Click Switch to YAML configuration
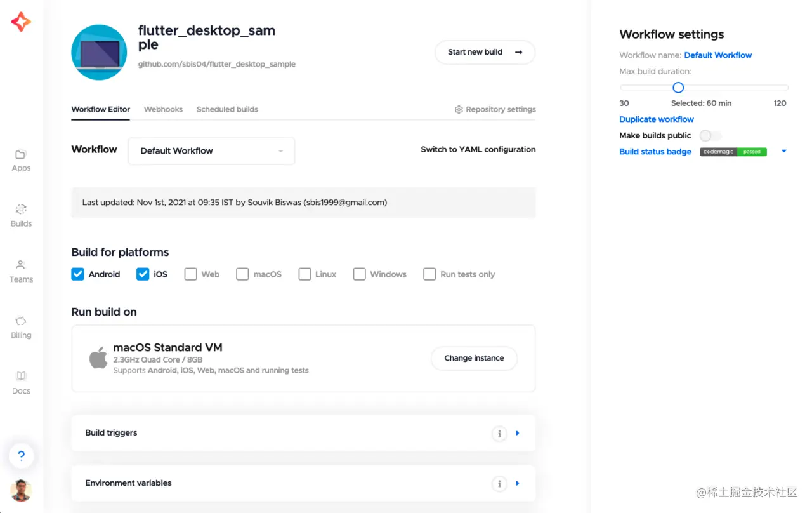The width and height of the screenshot is (812, 513). click(x=478, y=149)
